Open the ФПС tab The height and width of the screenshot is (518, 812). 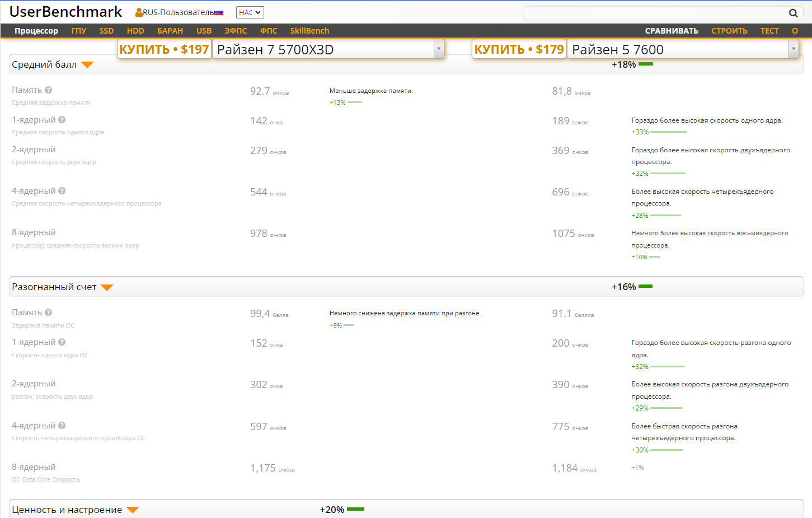point(269,31)
